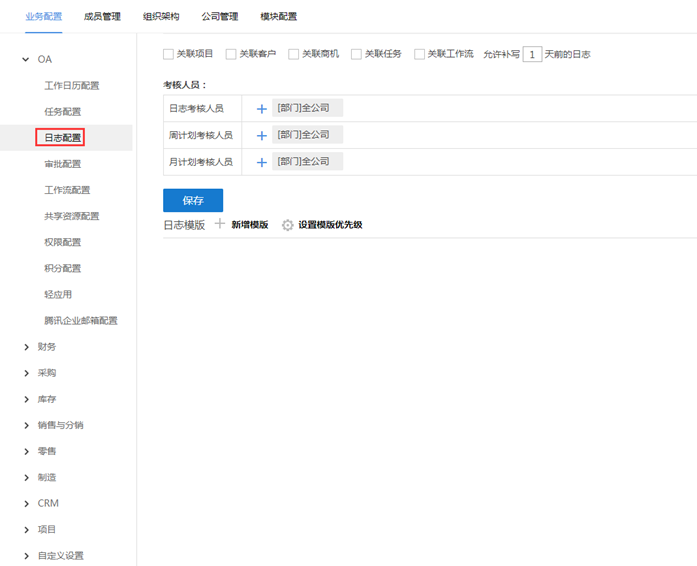The height and width of the screenshot is (566, 697).
Task: Click plus icon beside 新增模版
Action: pos(220,224)
